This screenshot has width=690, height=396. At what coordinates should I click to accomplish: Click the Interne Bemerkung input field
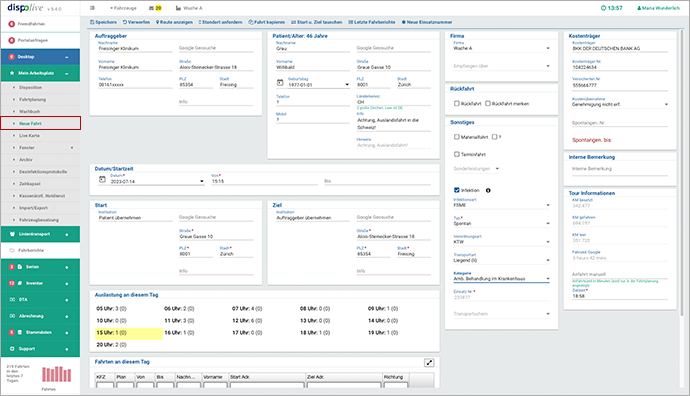point(620,169)
